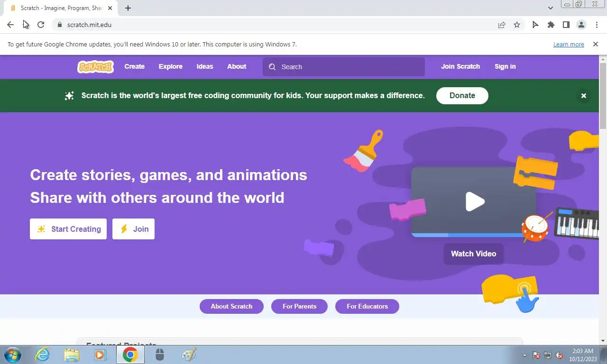Share this page icon

502,25
